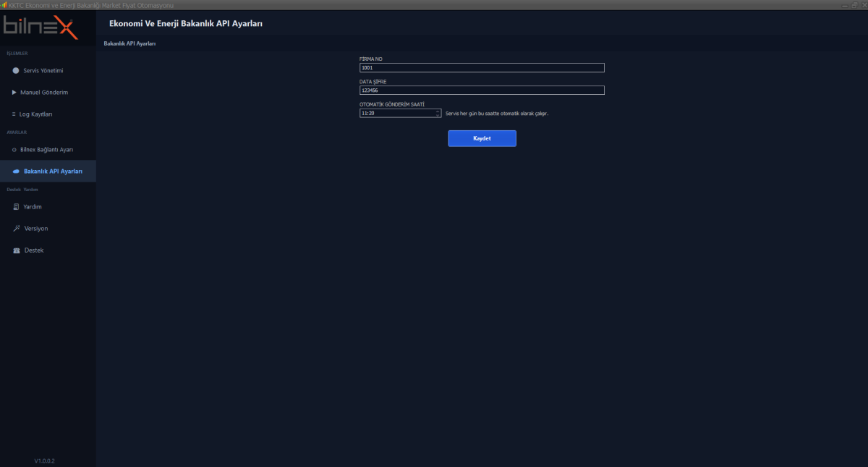The image size is (868, 467).
Task: Click the Manuel Gönderim play icon
Action: pos(14,93)
